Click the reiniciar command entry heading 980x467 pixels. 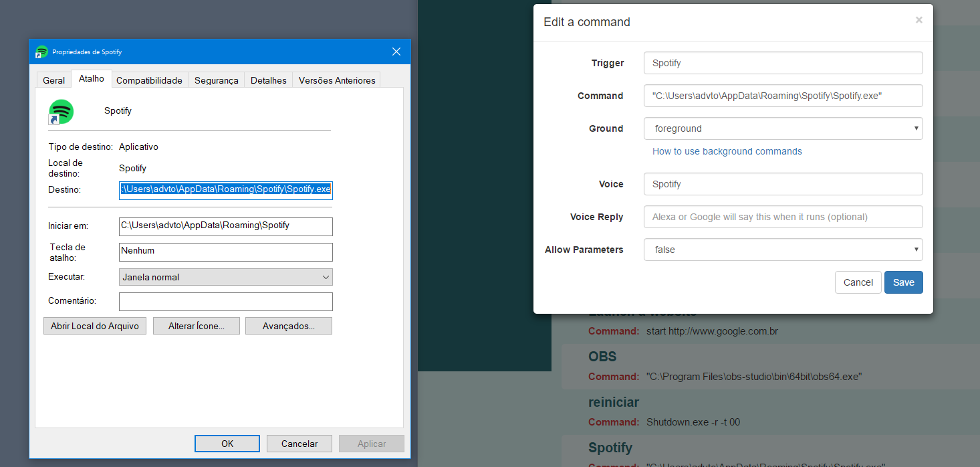coord(614,402)
